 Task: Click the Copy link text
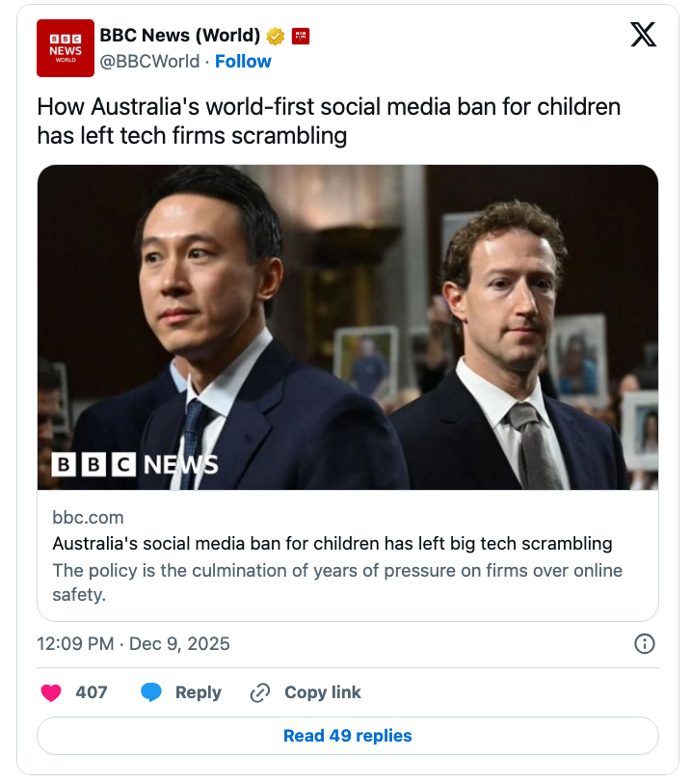pyautogui.click(x=323, y=692)
